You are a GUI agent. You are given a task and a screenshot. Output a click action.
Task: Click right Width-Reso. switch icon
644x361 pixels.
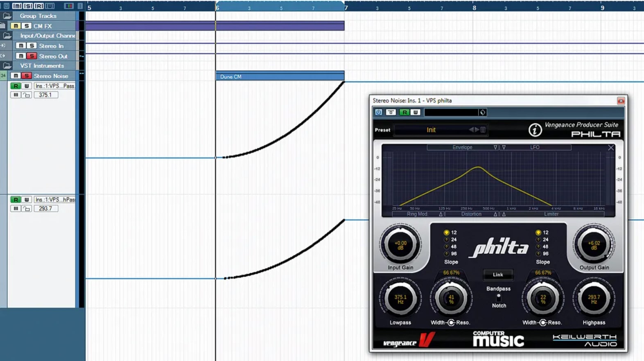pos(543,323)
